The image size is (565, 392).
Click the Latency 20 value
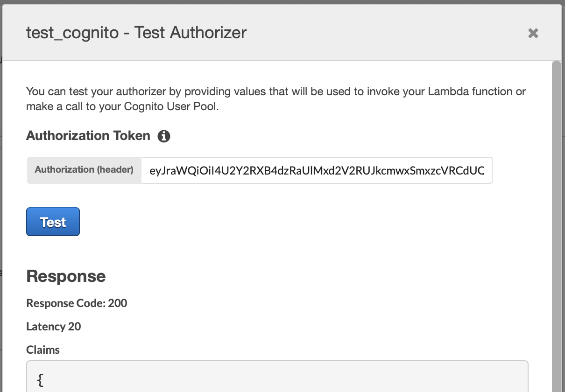(x=54, y=327)
